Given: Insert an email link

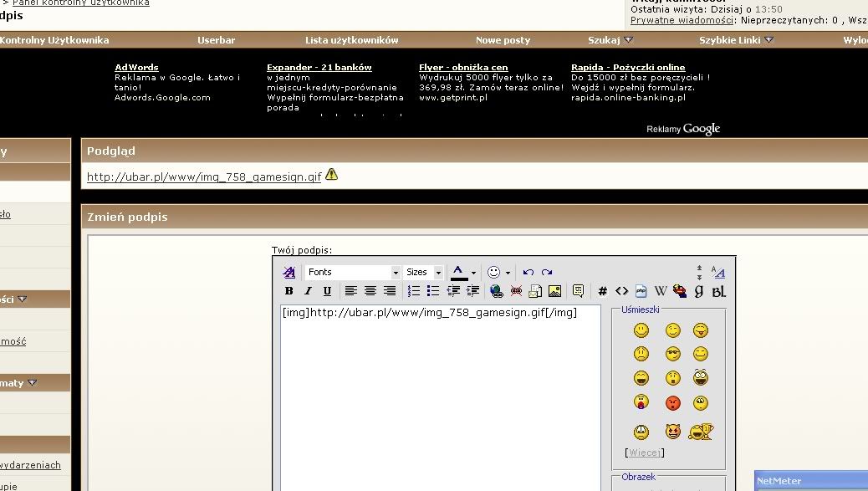Looking at the screenshot, I should coord(535,290).
